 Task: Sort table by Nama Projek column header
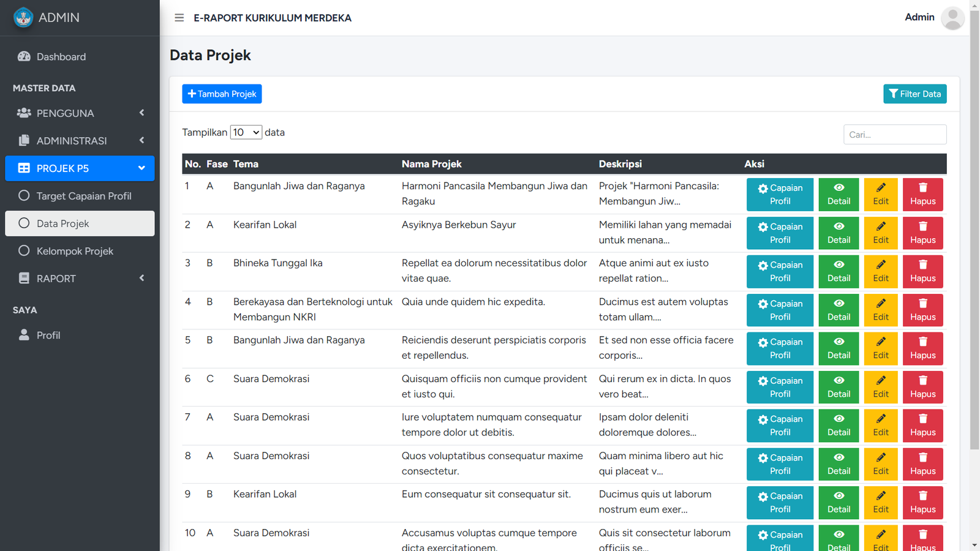pos(432,164)
